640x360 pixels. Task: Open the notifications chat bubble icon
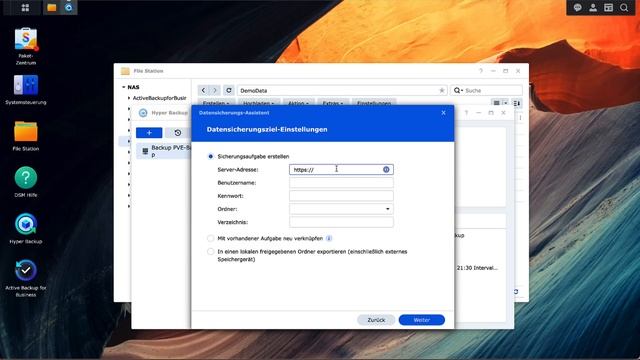point(577,7)
